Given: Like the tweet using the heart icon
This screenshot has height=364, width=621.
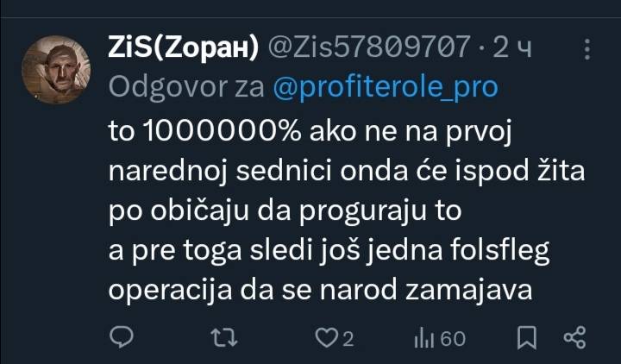Looking at the screenshot, I should click(326, 338).
